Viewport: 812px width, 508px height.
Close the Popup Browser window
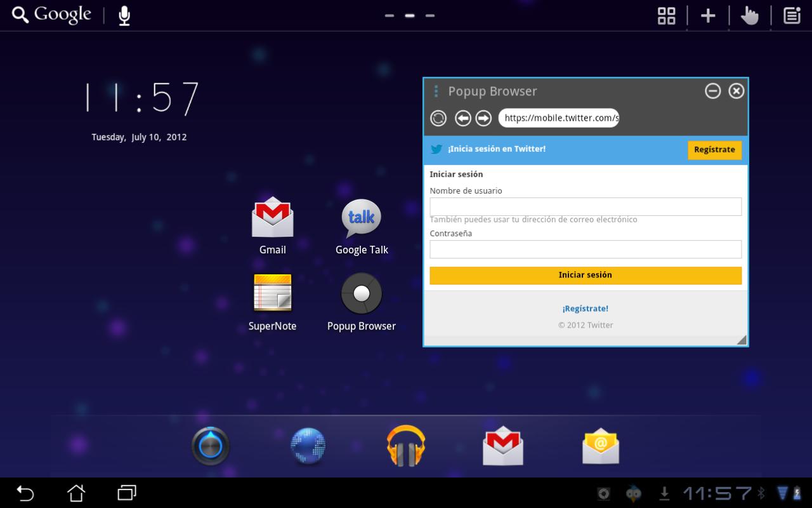(736, 91)
